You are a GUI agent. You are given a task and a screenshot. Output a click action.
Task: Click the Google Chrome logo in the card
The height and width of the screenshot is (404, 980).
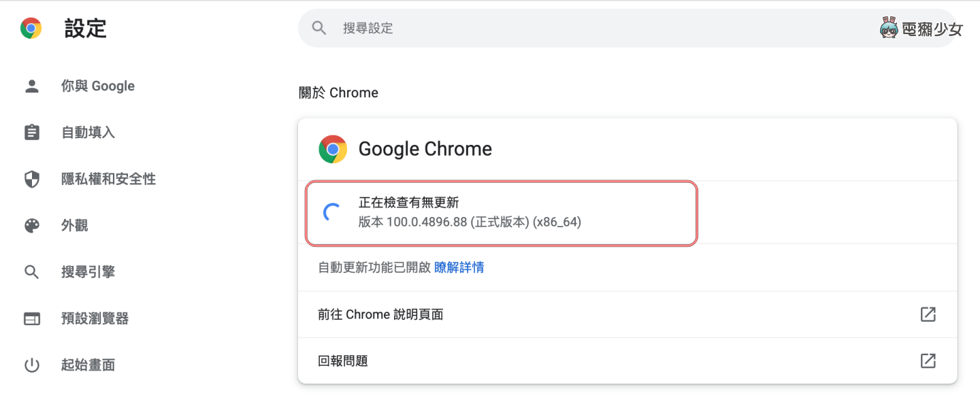click(332, 148)
